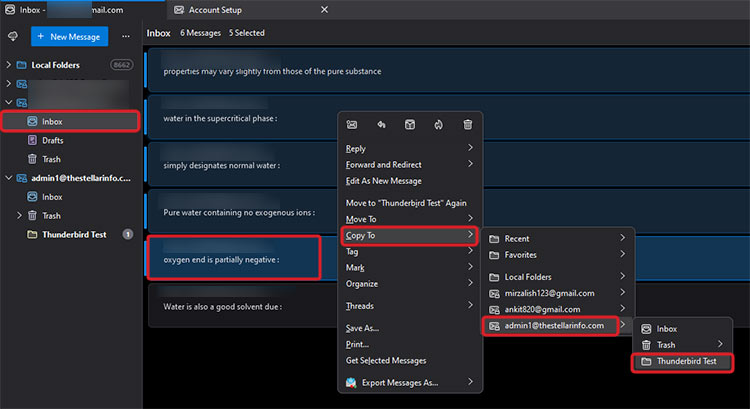
Task: Open mirzalish123@gmail.com in Copy To submenu
Action: coord(558,293)
